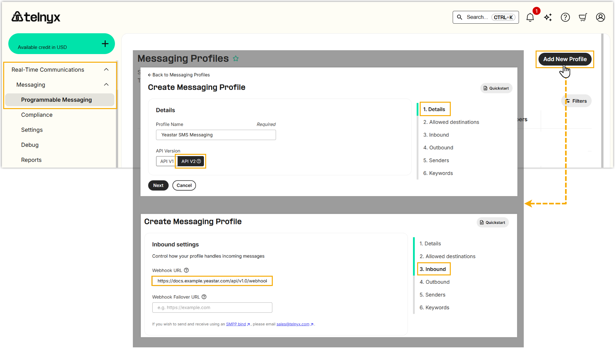Open the shopping cart icon
The width and height of the screenshot is (615, 364).
pyautogui.click(x=583, y=17)
